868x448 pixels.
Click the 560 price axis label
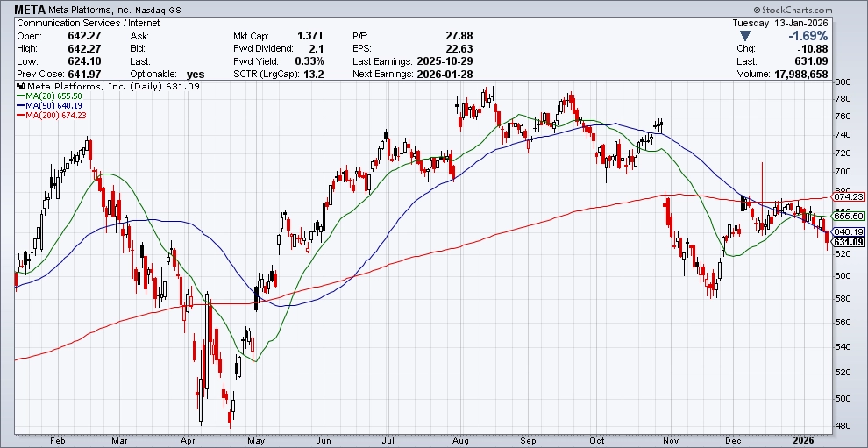[x=843, y=323]
